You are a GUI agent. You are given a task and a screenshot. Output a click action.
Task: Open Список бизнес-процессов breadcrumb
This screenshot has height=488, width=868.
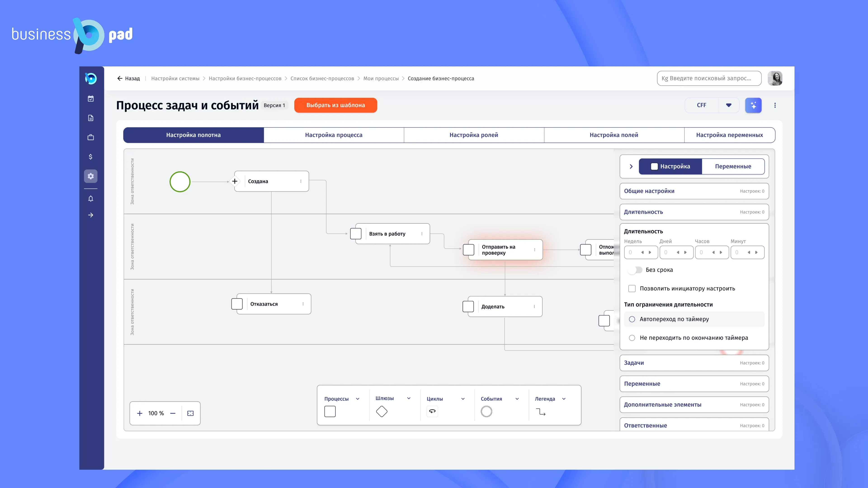coord(322,78)
